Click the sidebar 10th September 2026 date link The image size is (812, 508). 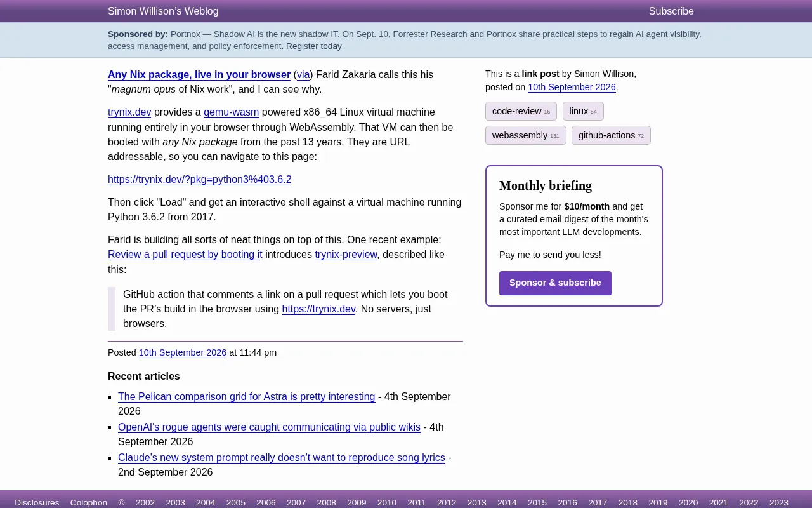coord(572,87)
